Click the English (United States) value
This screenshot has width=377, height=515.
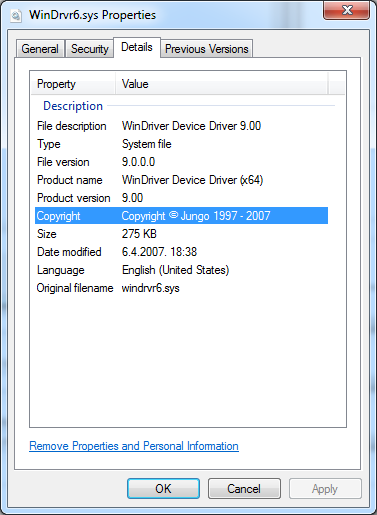click(x=175, y=270)
